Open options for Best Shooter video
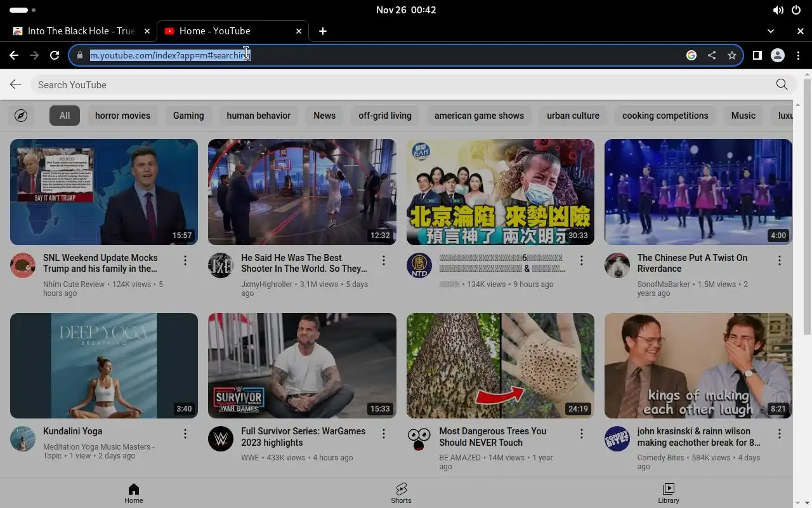The image size is (812, 508). (x=383, y=260)
